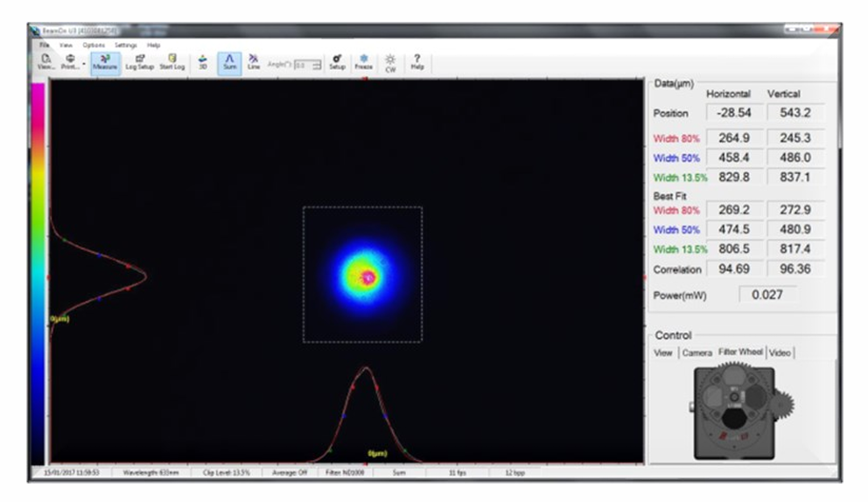Image resolution: width=868 pixels, height=502 pixels.
Task: Open the Help menu in menu bar
Action: pyautogui.click(x=153, y=45)
